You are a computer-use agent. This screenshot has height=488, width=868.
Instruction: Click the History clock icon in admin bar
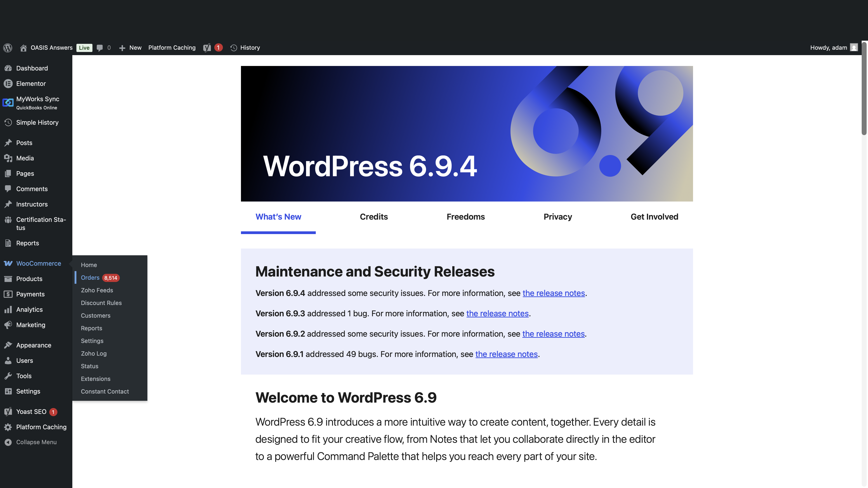point(234,48)
